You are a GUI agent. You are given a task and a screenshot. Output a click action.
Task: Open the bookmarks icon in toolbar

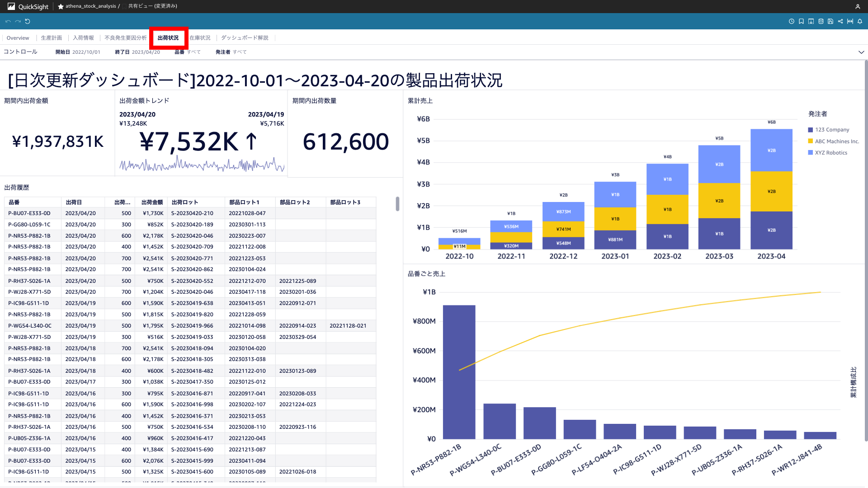click(801, 21)
